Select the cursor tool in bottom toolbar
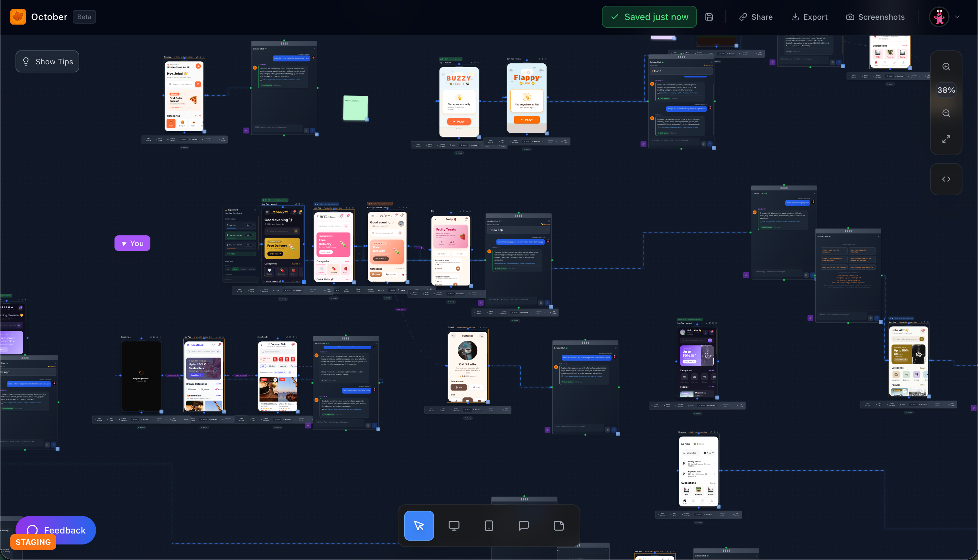The width and height of the screenshot is (978, 560). click(419, 526)
